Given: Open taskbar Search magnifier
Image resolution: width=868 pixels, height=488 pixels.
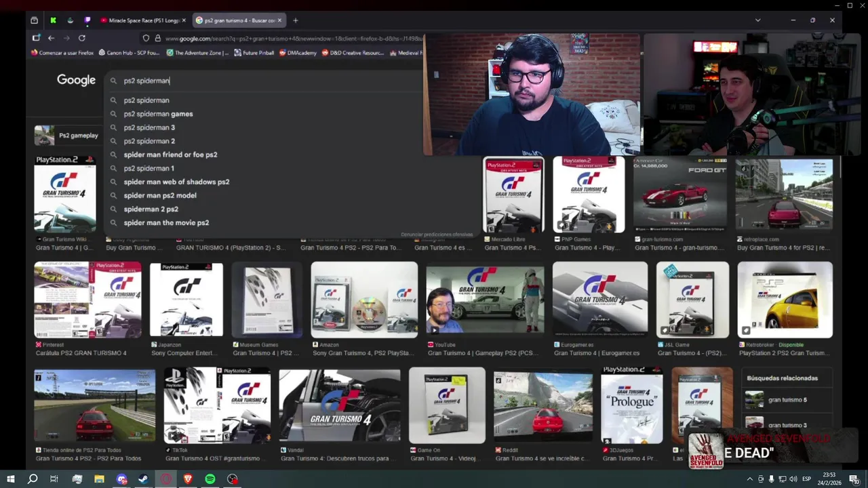Looking at the screenshot, I should coord(33,479).
